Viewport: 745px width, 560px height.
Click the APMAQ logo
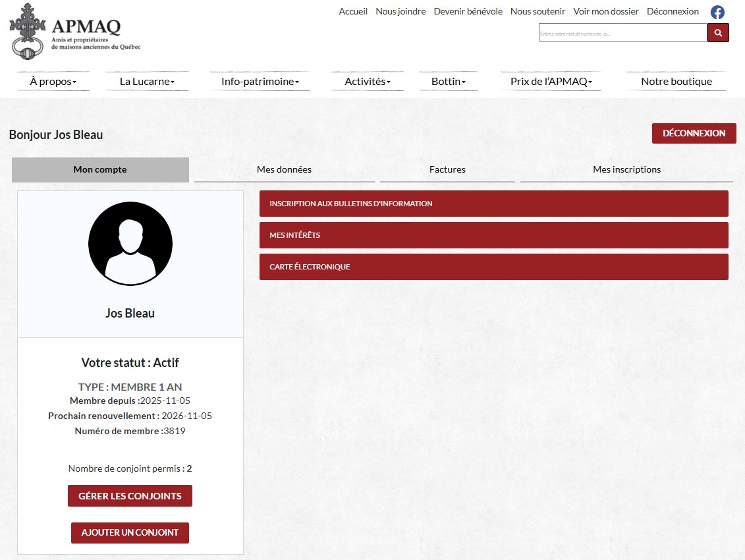pyautogui.click(x=75, y=32)
